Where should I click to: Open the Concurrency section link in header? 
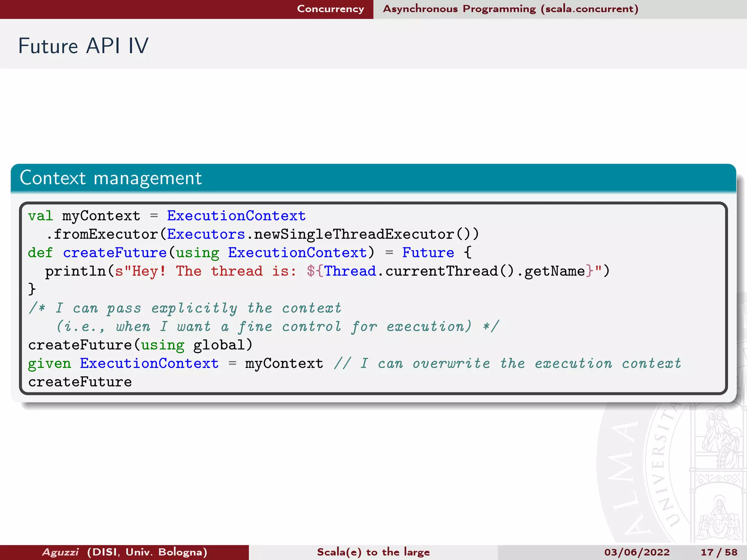pos(330,9)
